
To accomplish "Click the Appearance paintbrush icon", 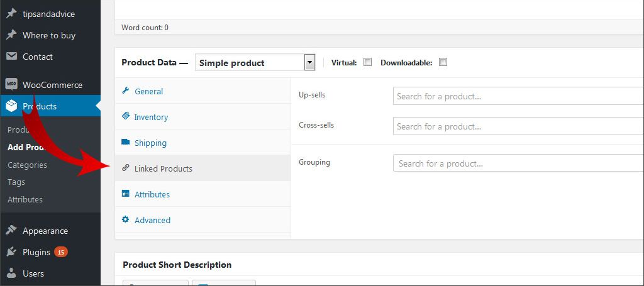I will [x=11, y=231].
